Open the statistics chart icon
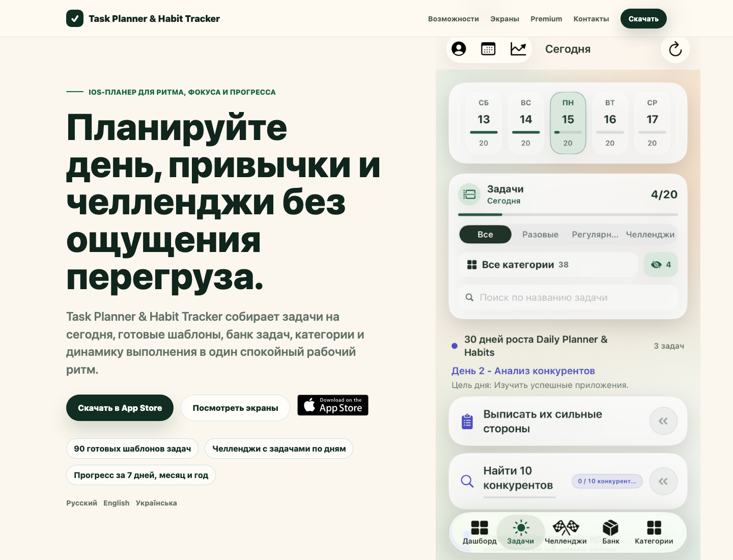This screenshot has height=560, width=733. (518, 49)
